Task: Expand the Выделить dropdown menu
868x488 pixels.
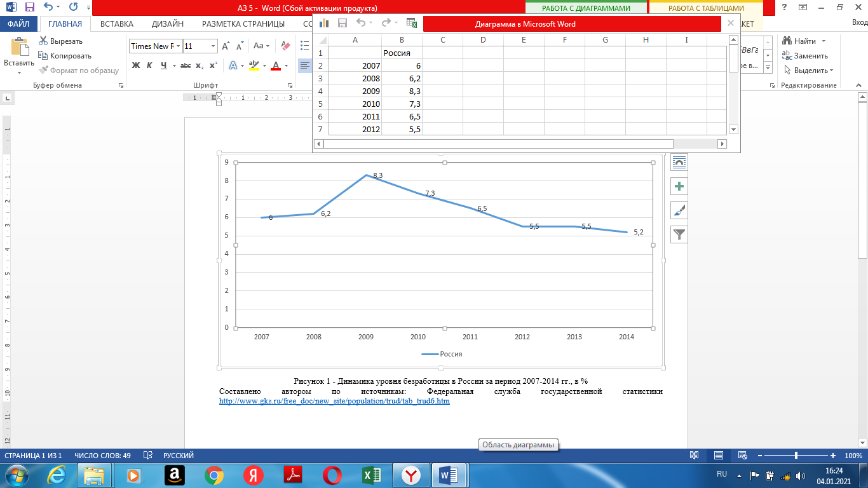Action: tap(809, 71)
